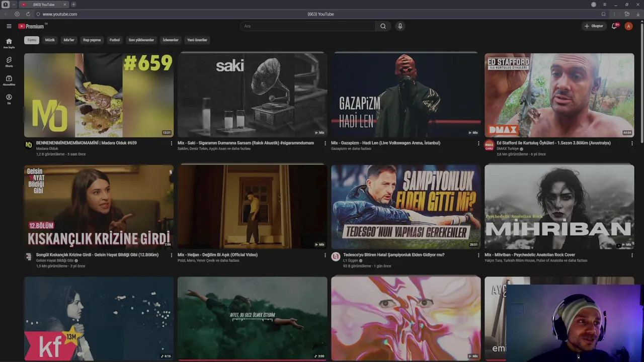
Task: Play the Gazapizm Hadi Len thumbnail
Action: pos(406,95)
